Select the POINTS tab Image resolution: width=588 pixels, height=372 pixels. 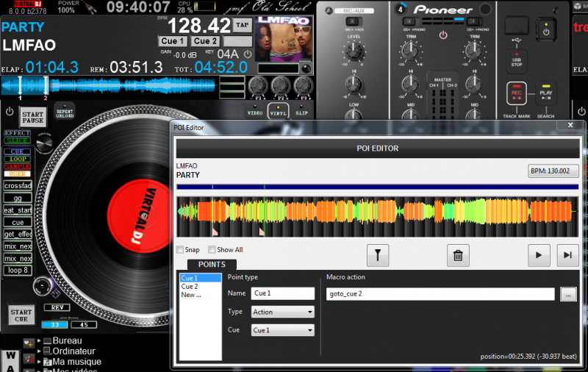pos(212,265)
